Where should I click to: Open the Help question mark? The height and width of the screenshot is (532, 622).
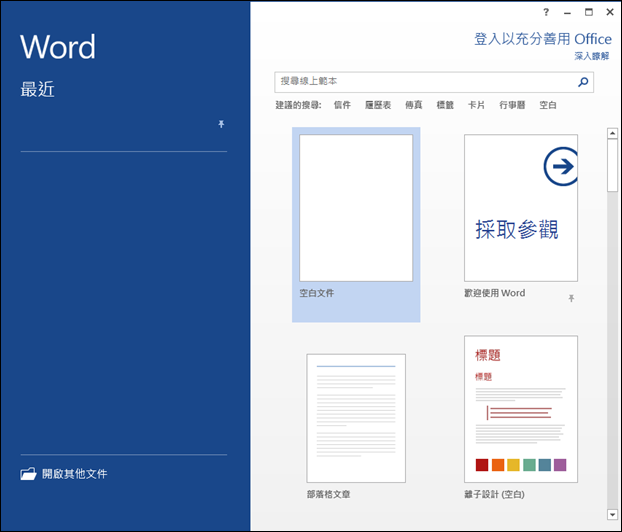tap(546, 12)
